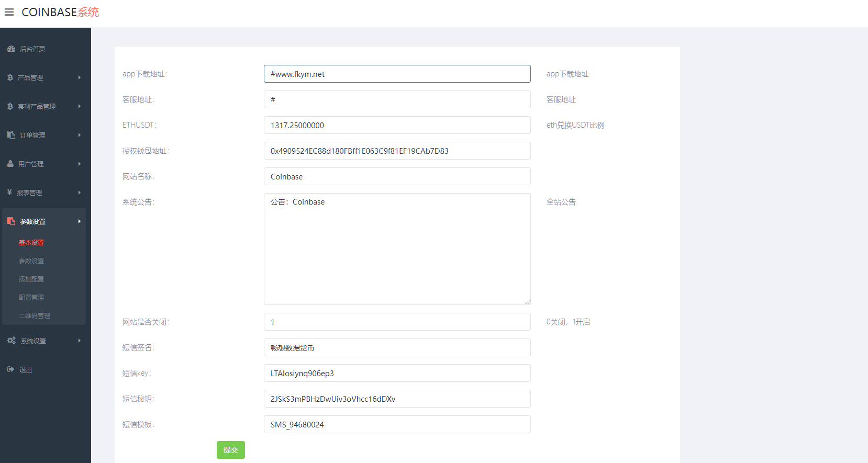Click the 'ETHUSDT:' field label
This screenshot has height=463, width=868.
(140, 125)
